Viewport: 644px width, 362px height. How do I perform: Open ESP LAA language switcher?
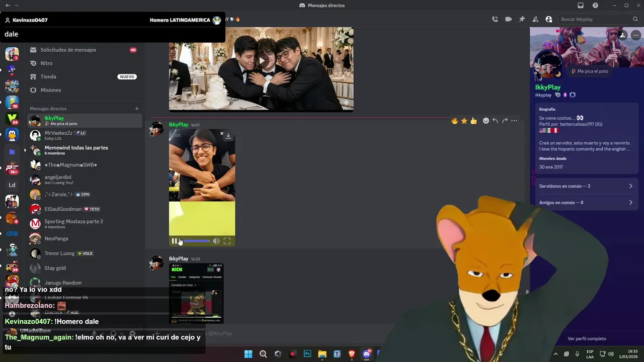[590, 354]
